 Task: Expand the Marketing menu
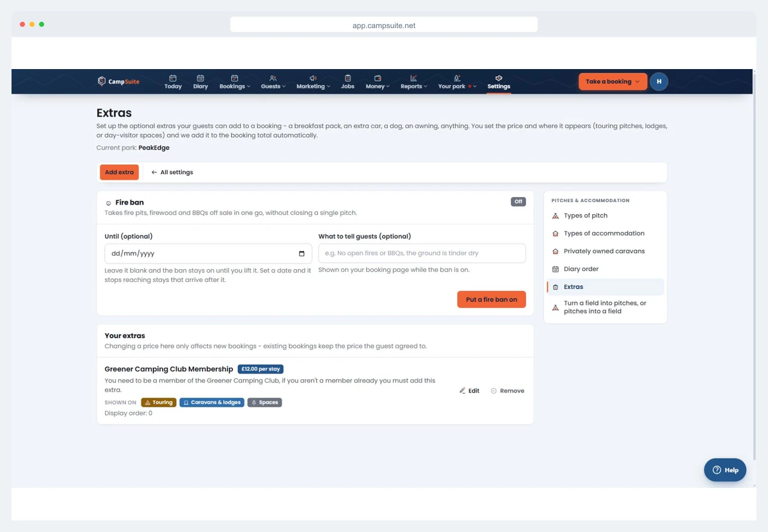(x=313, y=81)
